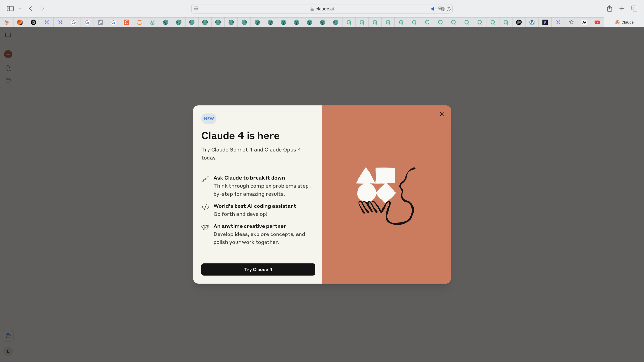Image resolution: width=644 pixels, height=362 pixels.
Task: Switch to the WordPress tab
Action: pyautogui.click(x=532, y=22)
